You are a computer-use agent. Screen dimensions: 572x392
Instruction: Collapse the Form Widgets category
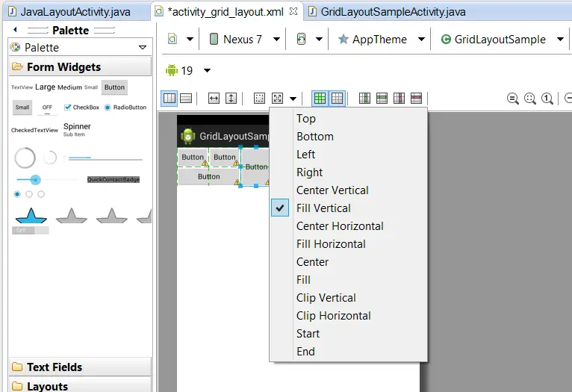[80, 66]
